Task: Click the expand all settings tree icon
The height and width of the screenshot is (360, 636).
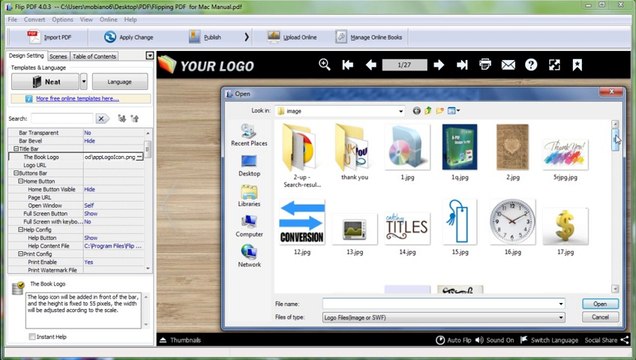Action: click(122, 118)
